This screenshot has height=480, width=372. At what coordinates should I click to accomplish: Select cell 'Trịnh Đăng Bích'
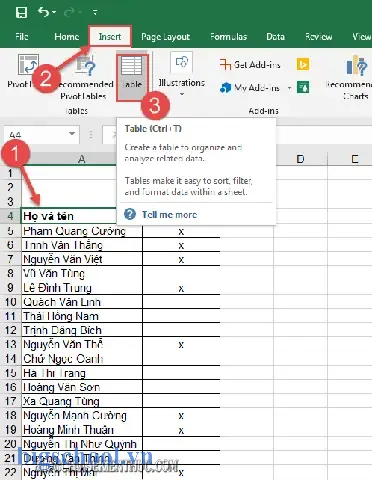82,330
